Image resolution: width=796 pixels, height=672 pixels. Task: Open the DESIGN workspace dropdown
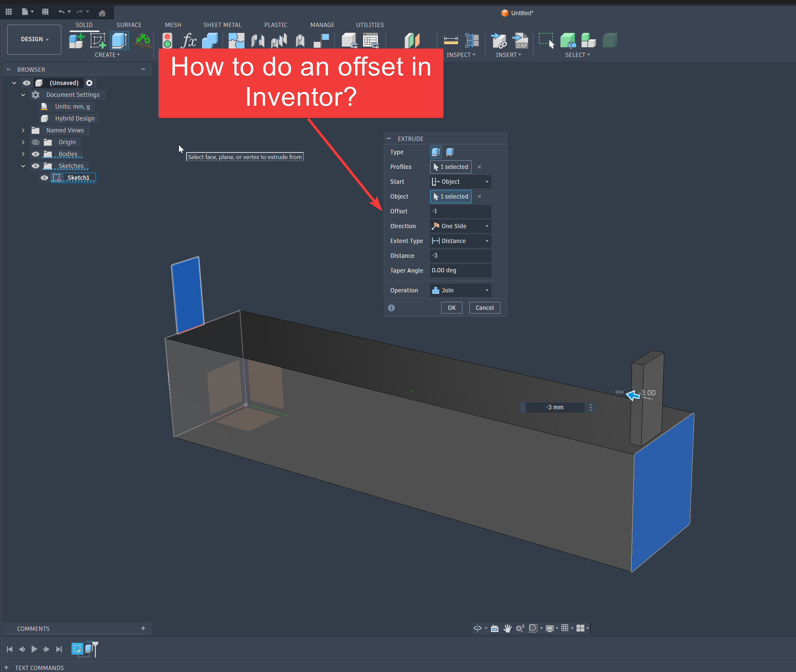point(34,39)
